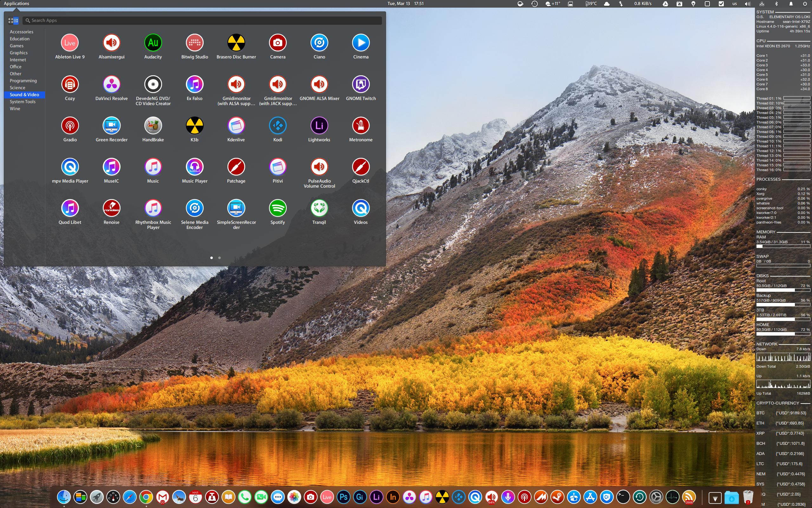The width and height of the screenshot is (812, 508).
Task: Toggle grid/category view switcher
Action: pos(13,21)
